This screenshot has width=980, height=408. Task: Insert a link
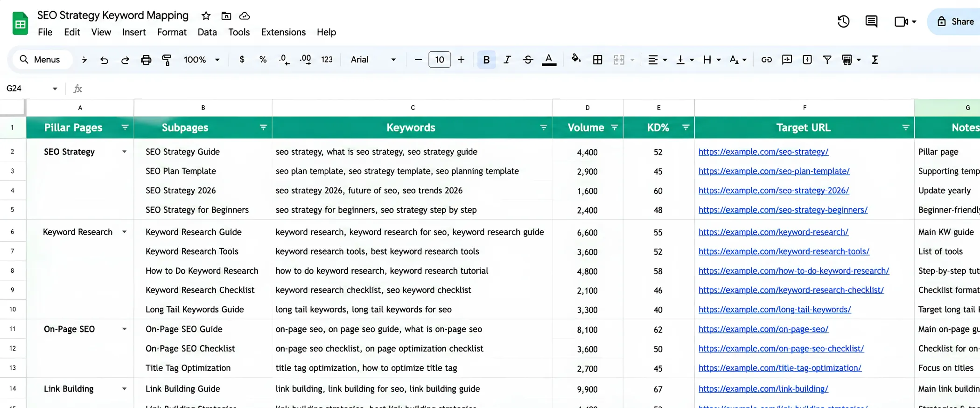coord(766,60)
